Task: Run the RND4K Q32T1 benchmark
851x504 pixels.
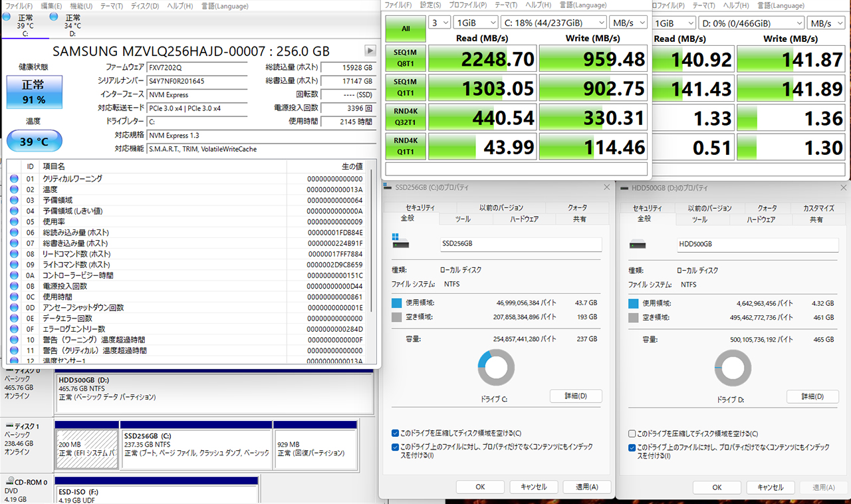Action: [405, 117]
